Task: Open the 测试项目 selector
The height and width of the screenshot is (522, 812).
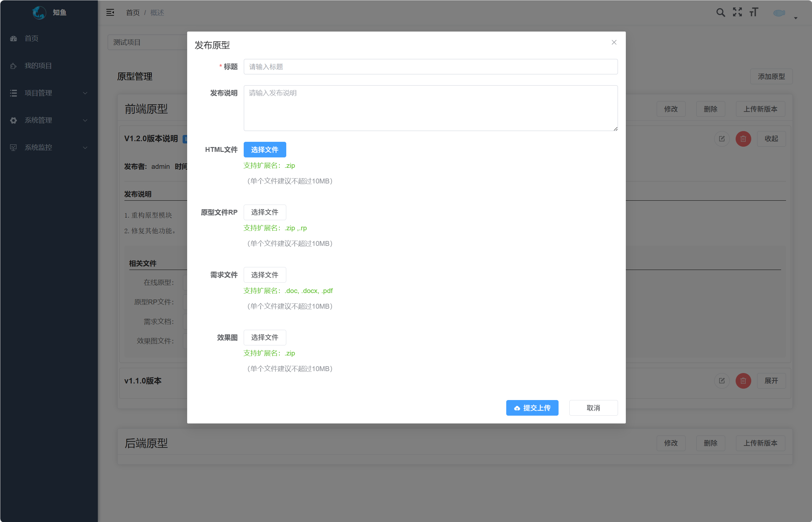Action: [147, 42]
